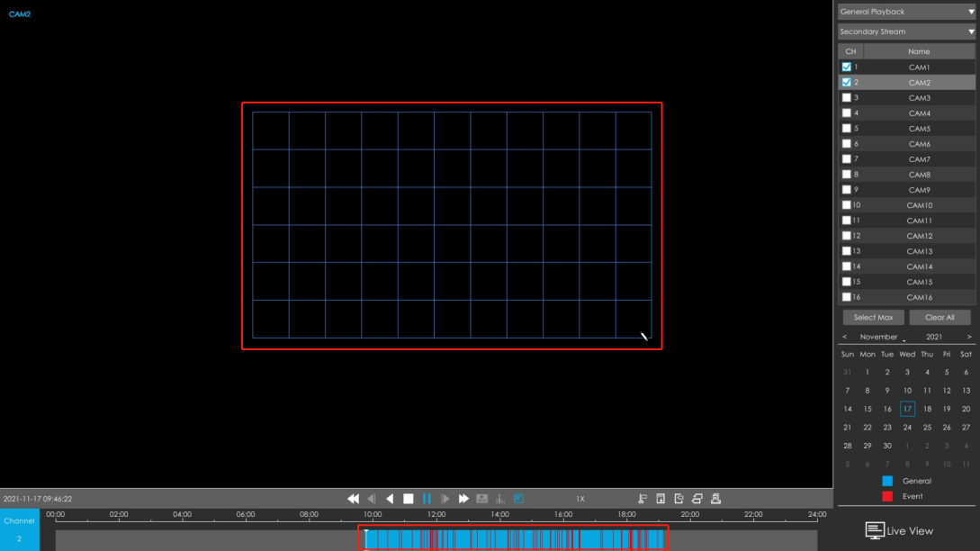The width and height of the screenshot is (980, 551).
Task: Click the greyed bar-chart icon in playback bar
Action: pyautogui.click(x=500, y=499)
